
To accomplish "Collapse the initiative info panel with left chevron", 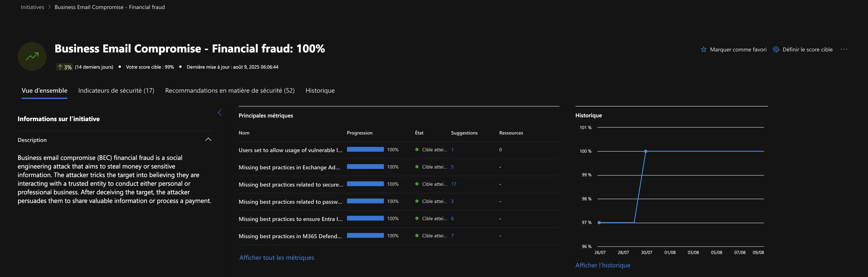I will click(x=220, y=112).
